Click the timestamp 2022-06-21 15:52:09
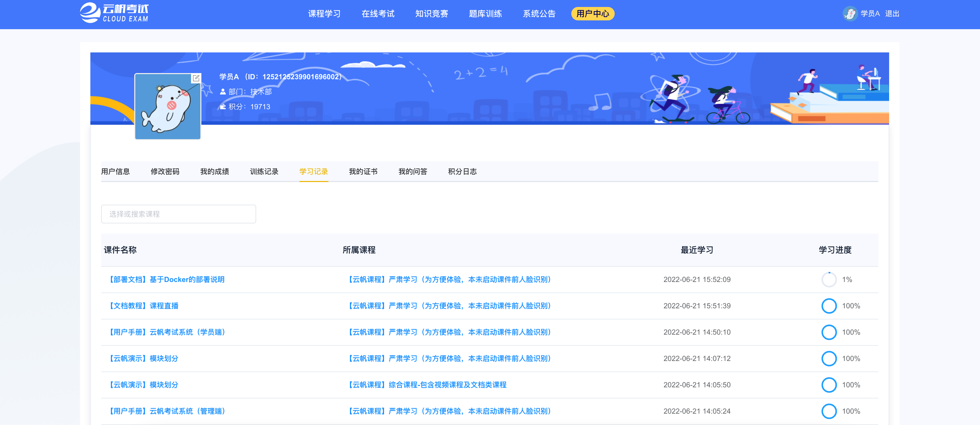Screen dimensions: 980x425 (x=697, y=280)
